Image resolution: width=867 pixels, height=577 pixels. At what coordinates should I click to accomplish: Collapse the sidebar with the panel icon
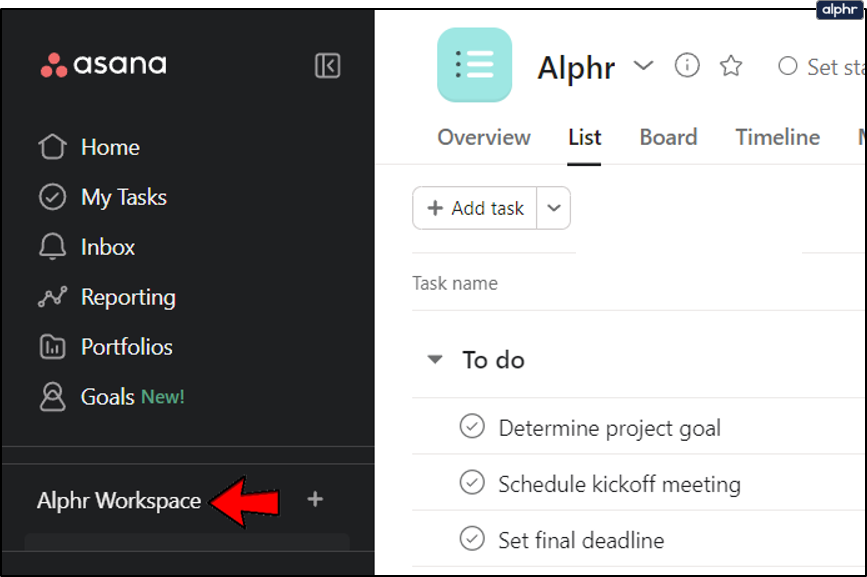coord(328,66)
